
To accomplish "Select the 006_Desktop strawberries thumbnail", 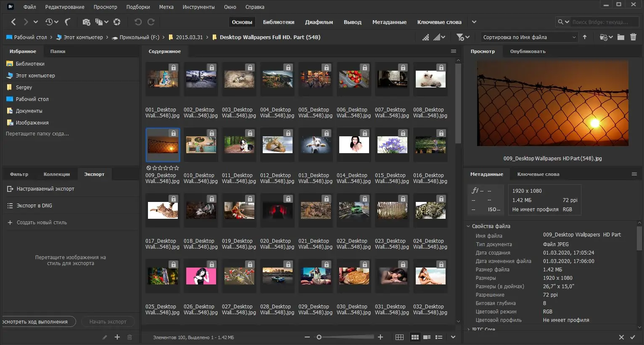I will click(x=354, y=79).
